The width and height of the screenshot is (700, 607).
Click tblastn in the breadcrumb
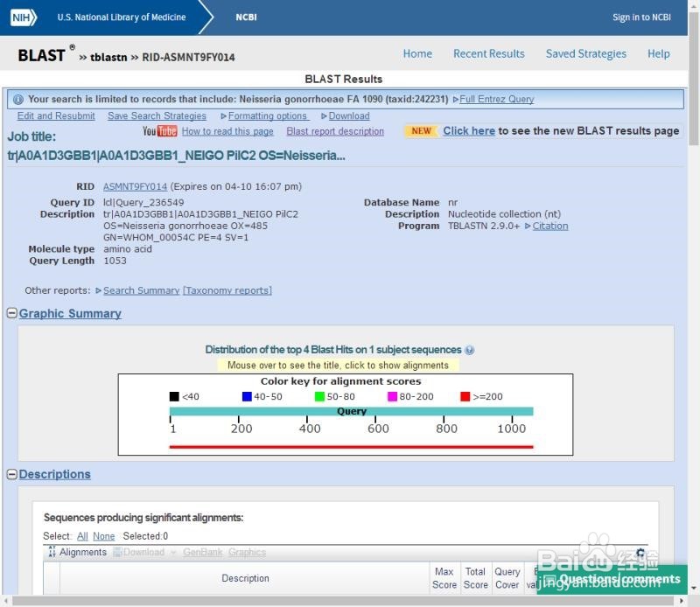(x=108, y=58)
